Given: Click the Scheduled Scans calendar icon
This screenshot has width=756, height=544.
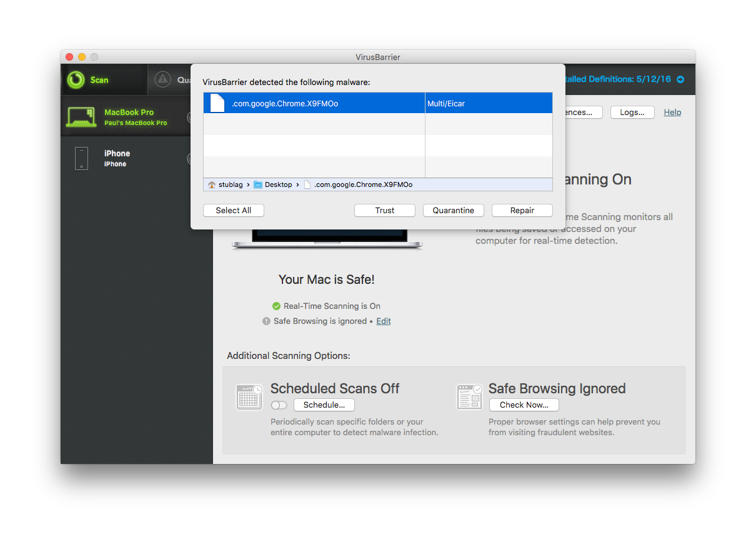Looking at the screenshot, I should [x=249, y=396].
